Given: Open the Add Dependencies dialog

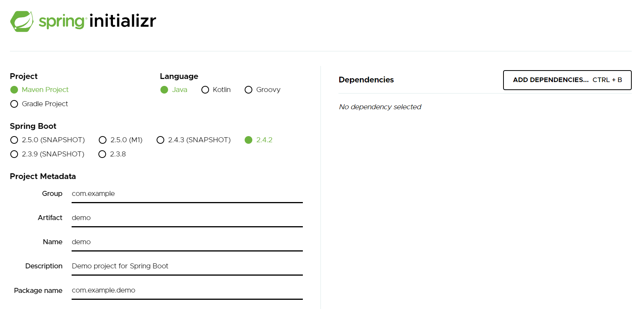Looking at the screenshot, I should click(x=567, y=80).
